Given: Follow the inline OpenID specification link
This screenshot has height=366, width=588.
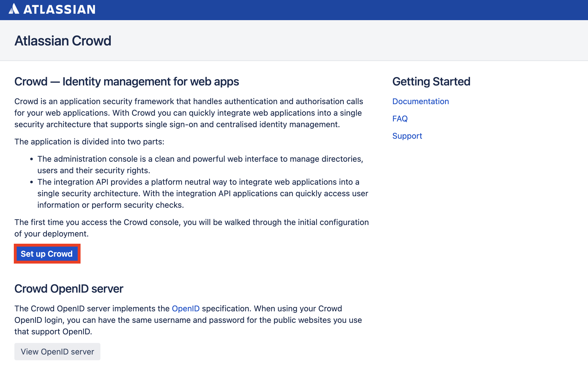Looking at the screenshot, I should point(186,308).
